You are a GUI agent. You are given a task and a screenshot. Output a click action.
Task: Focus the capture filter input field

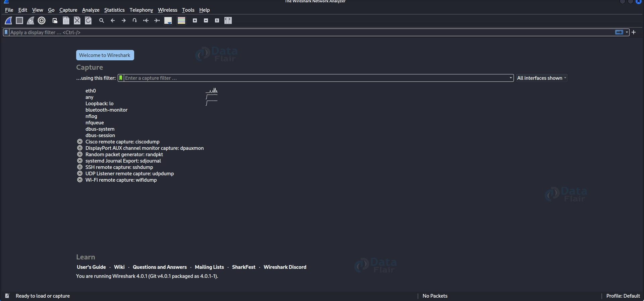(316, 78)
